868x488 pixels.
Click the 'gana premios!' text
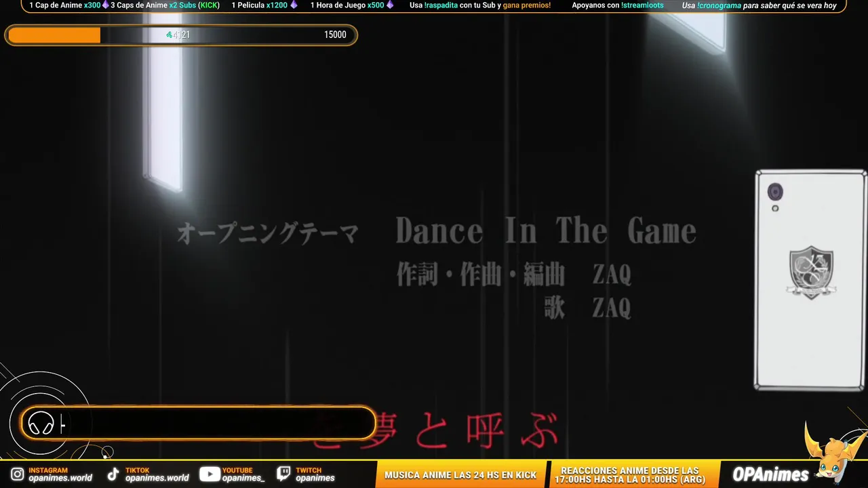coord(527,5)
